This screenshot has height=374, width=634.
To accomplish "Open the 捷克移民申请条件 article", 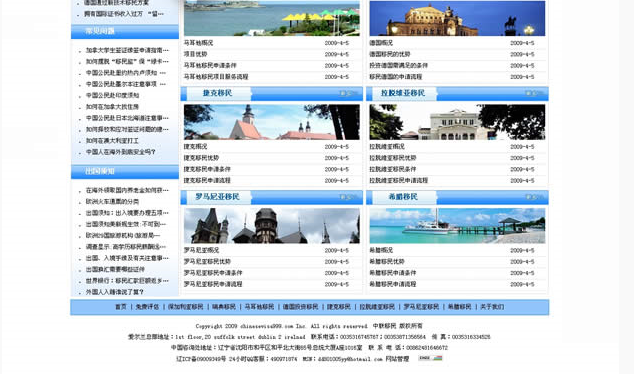I will pos(207,169).
